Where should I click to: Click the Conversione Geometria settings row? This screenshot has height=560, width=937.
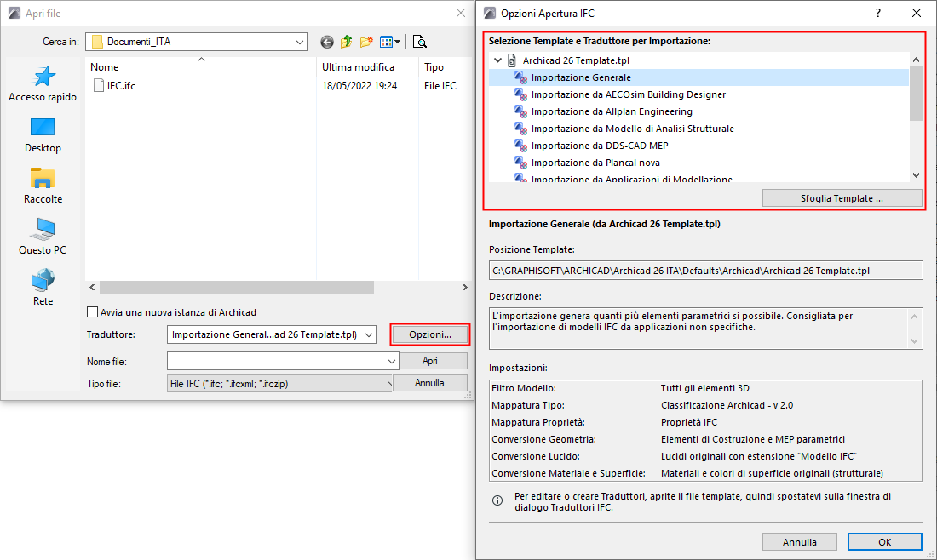point(706,439)
